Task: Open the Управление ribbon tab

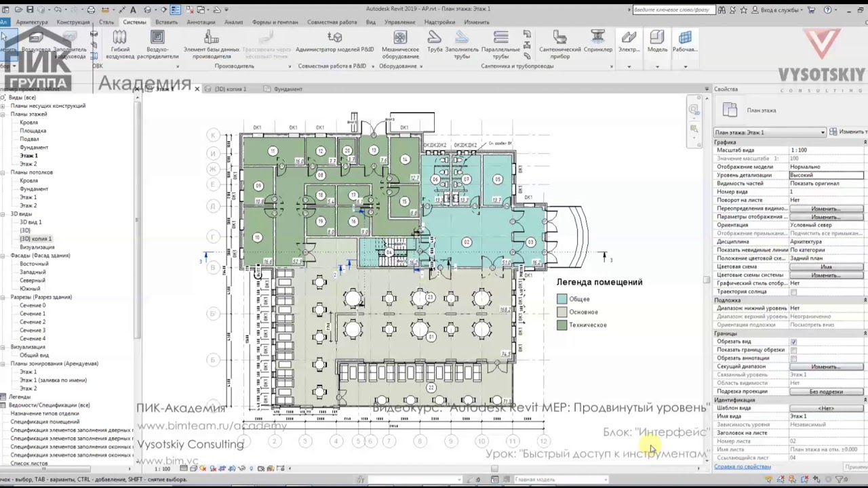Action: pyautogui.click(x=399, y=22)
